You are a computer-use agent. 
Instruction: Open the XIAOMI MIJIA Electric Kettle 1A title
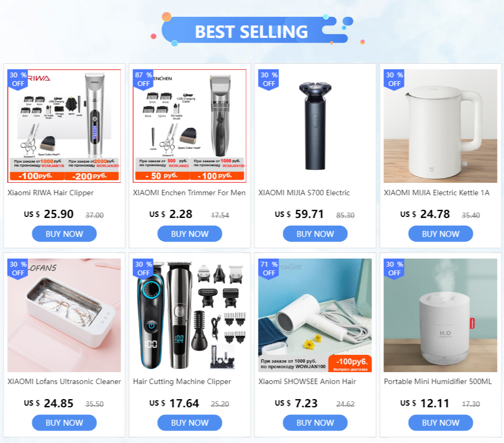pyautogui.click(x=436, y=193)
